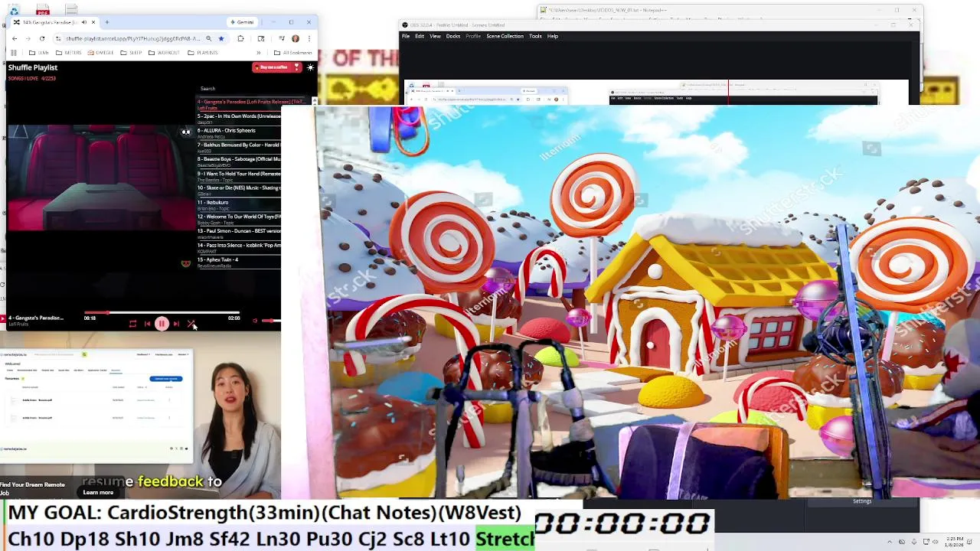Viewport: 980px width, 551px height.
Task: Open Chrome three-dot menu
Action: pos(309,38)
